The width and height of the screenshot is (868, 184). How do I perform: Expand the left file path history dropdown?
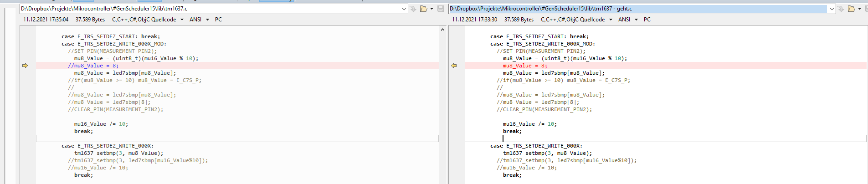tap(404, 9)
